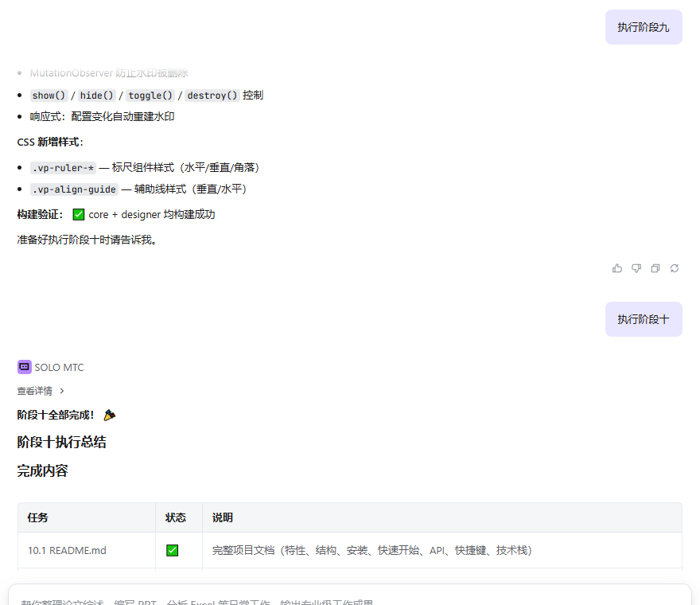Regenerate the response with the refresh icon
Screen dimensions: 700x605
[675, 268]
